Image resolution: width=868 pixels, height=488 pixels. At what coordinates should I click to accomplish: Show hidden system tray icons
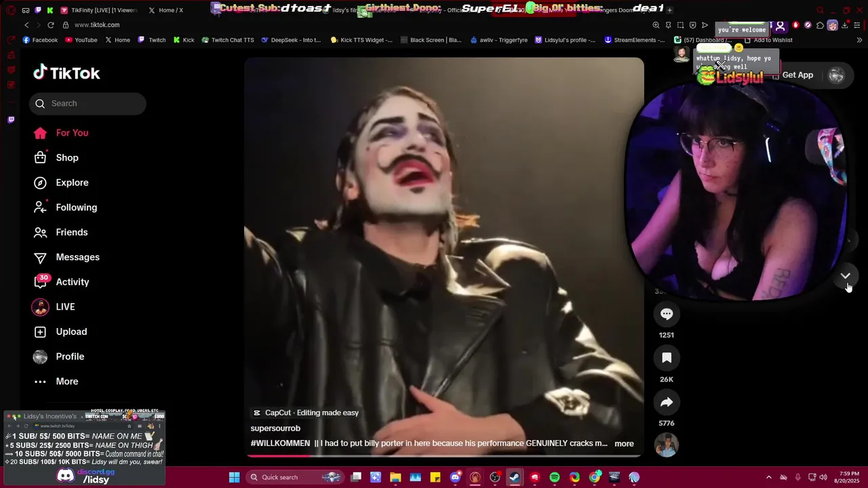pos(768,477)
